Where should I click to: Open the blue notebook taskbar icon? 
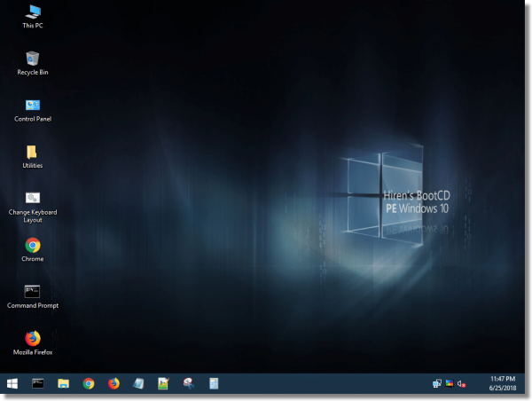pyautogui.click(x=138, y=383)
